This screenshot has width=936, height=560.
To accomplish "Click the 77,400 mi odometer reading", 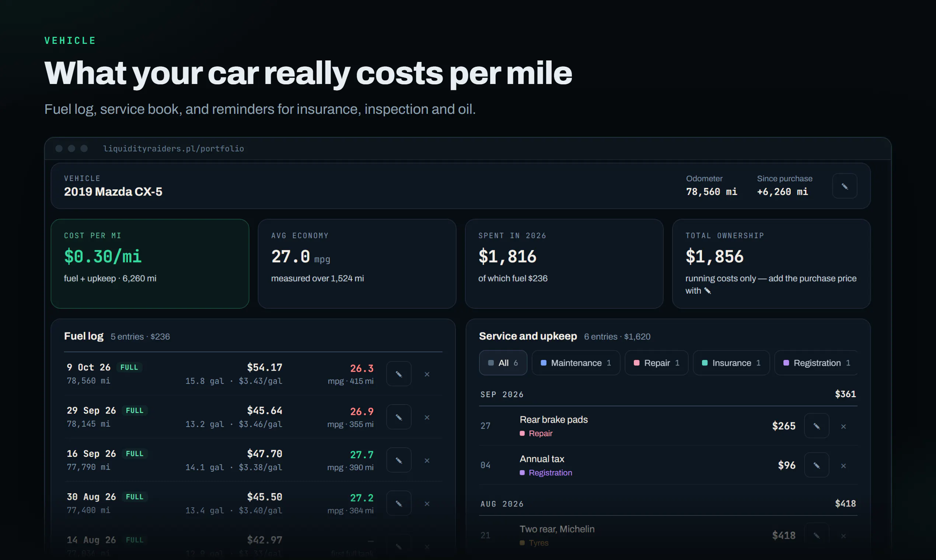I will tap(89, 510).
